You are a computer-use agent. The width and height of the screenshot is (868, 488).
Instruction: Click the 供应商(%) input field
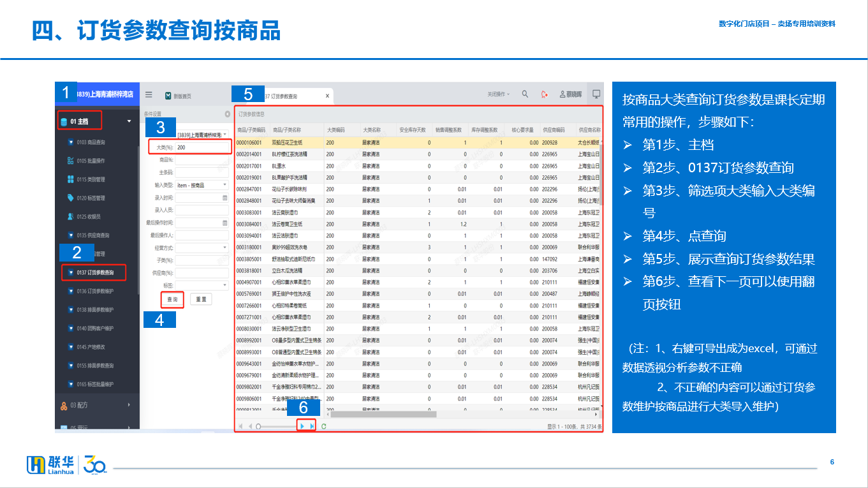coord(202,272)
